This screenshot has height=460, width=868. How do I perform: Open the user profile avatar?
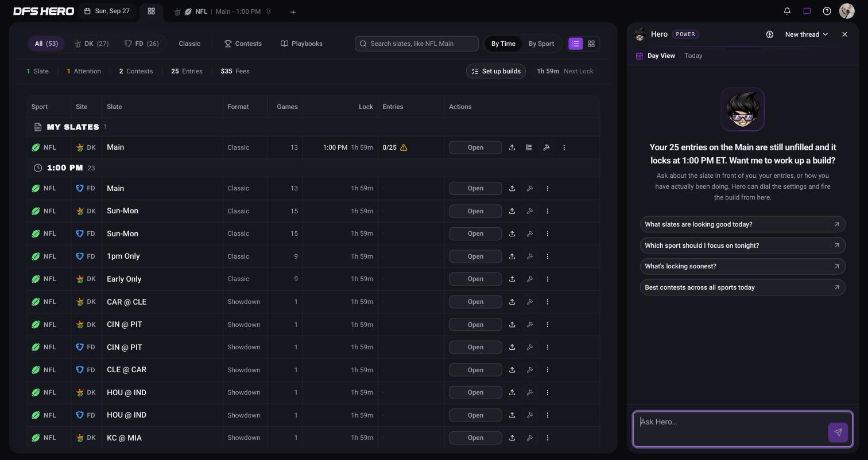pos(847,11)
